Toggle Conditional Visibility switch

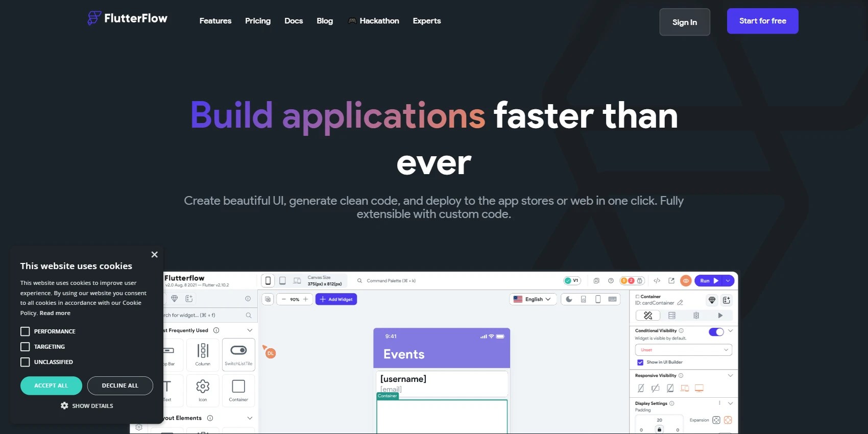coord(716,332)
